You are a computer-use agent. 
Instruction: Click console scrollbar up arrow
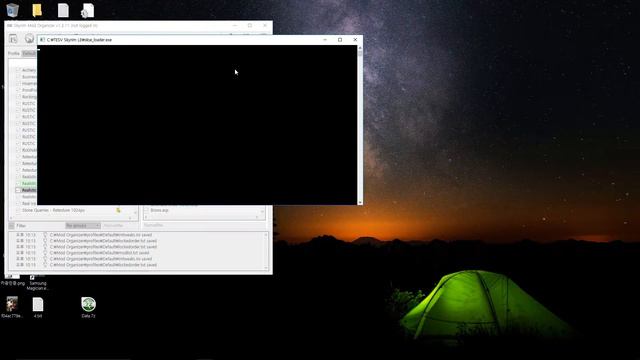click(360, 48)
